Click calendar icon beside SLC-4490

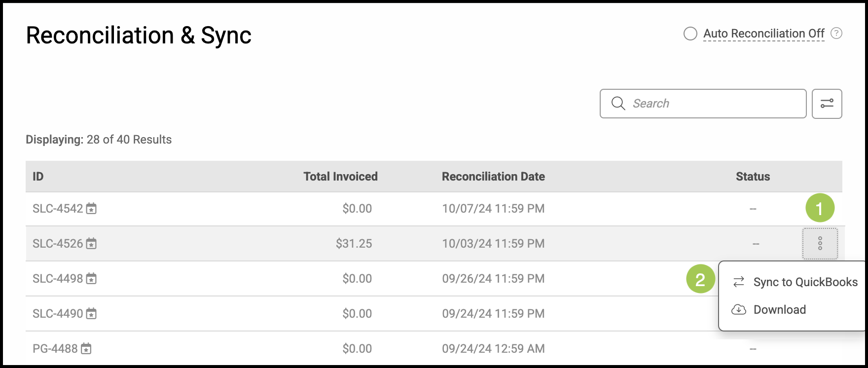click(x=91, y=314)
